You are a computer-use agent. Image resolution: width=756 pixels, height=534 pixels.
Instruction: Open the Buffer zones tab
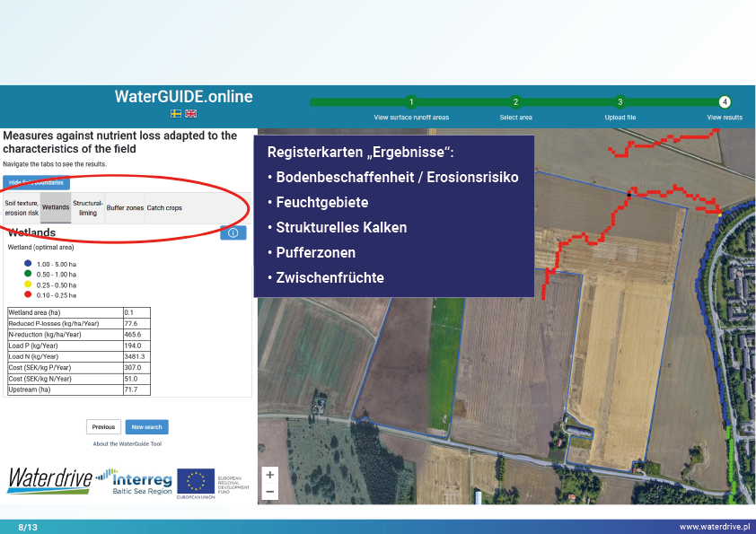tap(125, 208)
